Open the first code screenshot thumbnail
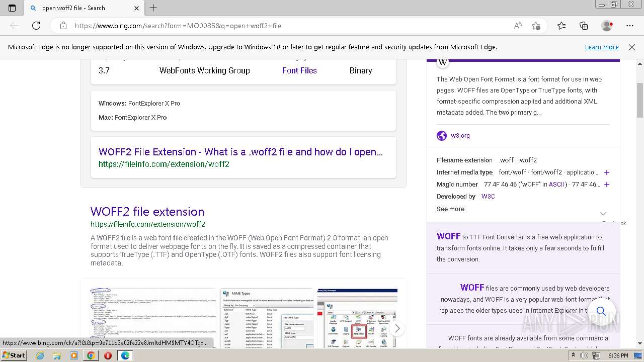Viewport: 644px width, 362px height. pos(153,318)
